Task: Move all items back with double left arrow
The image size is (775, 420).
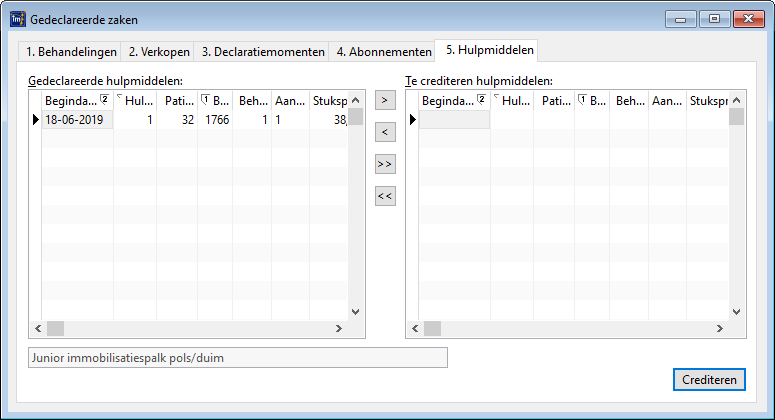Action: [x=385, y=196]
